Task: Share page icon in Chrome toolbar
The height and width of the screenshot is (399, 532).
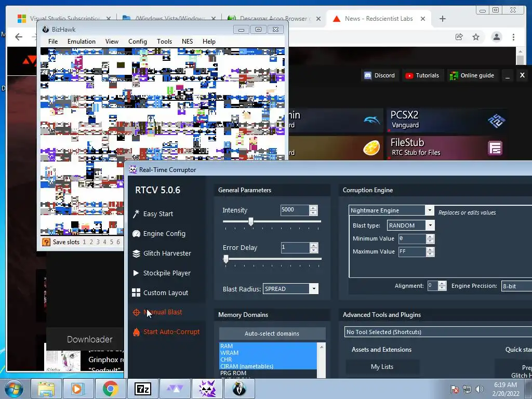Action: pos(459,37)
